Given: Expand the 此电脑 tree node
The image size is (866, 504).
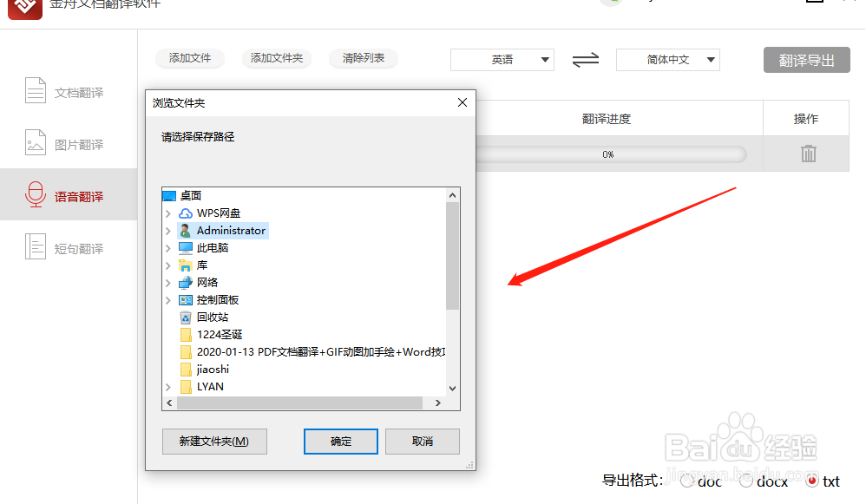Looking at the screenshot, I should 168,247.
